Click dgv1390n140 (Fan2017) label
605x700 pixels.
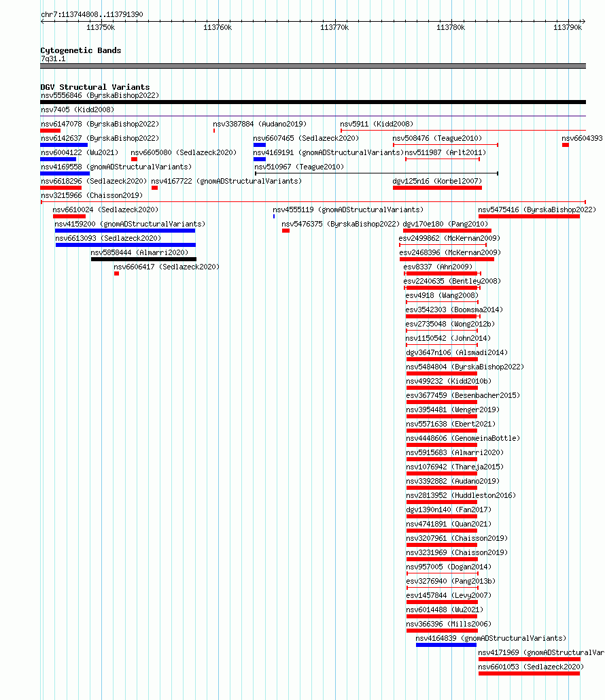click(x=449, y=510)
